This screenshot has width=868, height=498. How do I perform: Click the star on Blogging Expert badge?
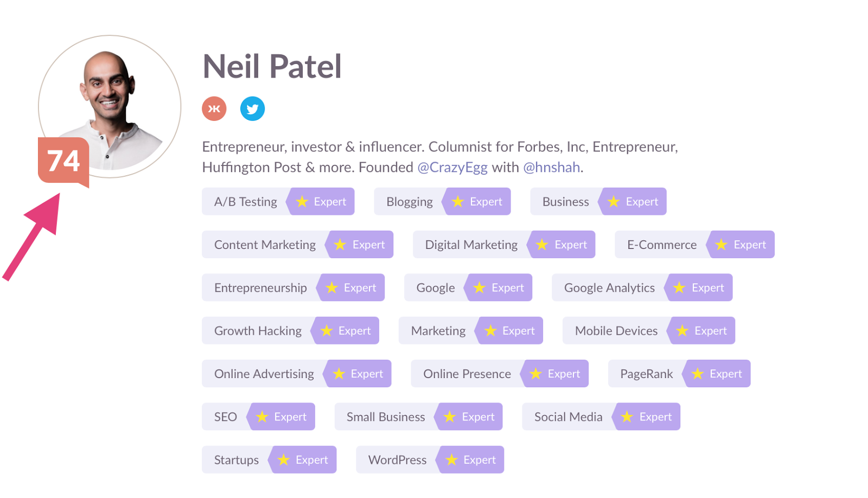(458, 202)
